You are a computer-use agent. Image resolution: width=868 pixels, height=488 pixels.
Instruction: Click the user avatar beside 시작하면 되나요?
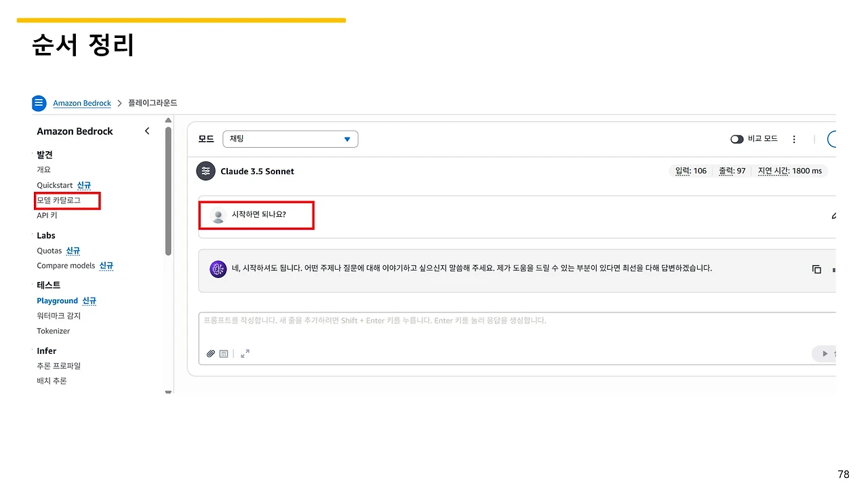coord(218,216)
